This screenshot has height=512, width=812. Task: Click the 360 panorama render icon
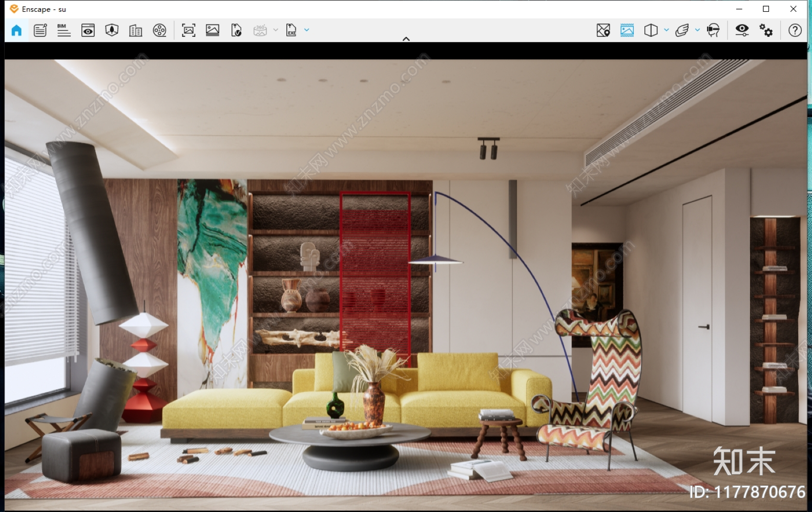(x=260, y=30)
